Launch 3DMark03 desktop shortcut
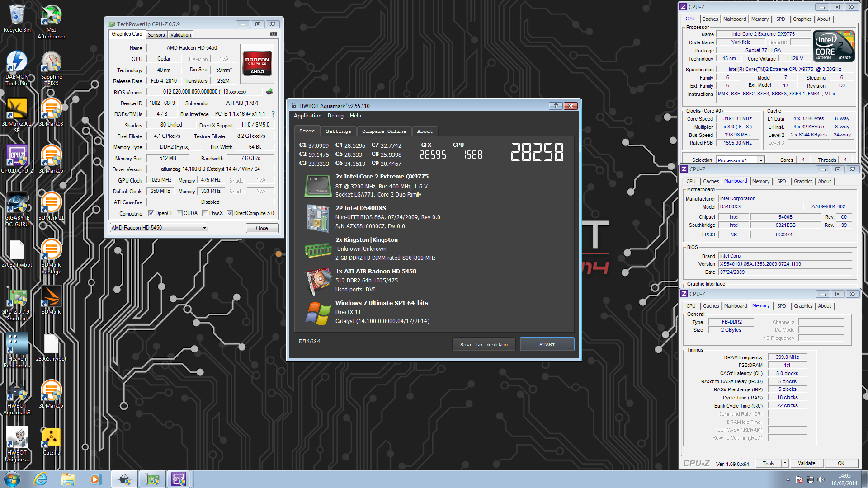The height and width of the screenshot is (488, 868). tap(51, 112)
